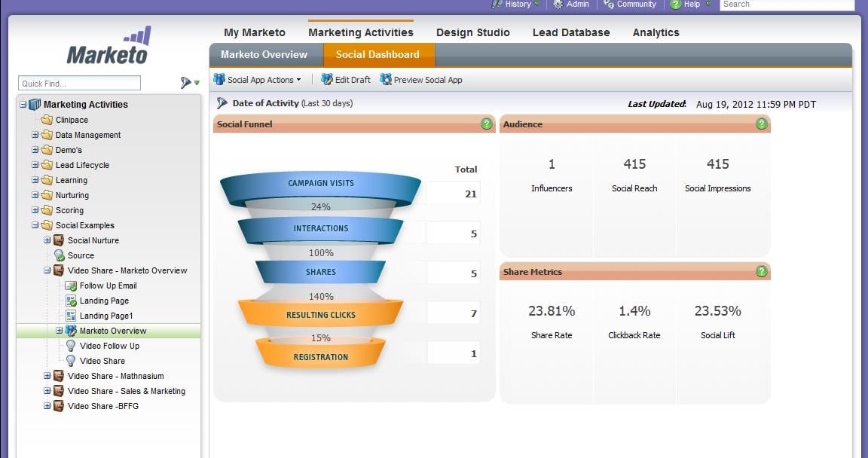Expand the Learning folder
Screen dimensions: 868x458
point(35,180)
